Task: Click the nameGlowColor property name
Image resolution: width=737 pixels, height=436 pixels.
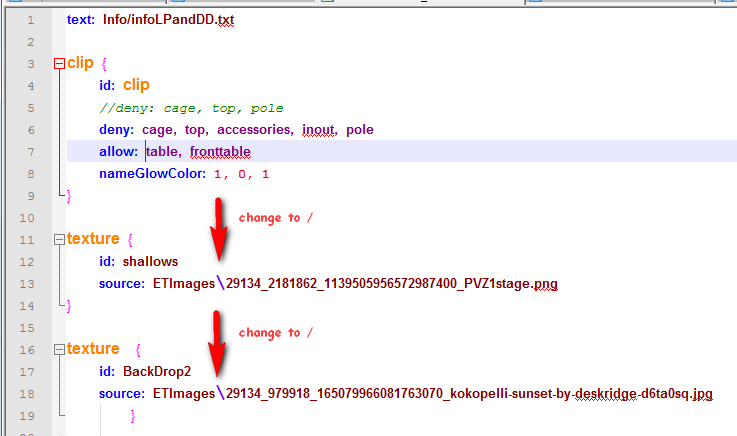Action: pos(151,174)
